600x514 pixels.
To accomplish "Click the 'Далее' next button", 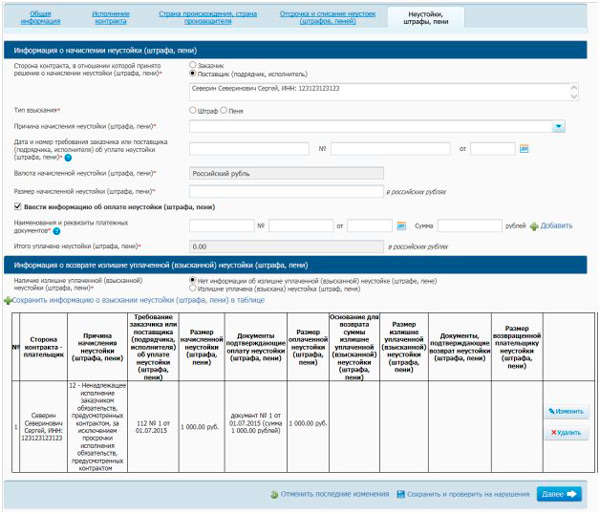I will pyautogui.click(x=559, y=494).
